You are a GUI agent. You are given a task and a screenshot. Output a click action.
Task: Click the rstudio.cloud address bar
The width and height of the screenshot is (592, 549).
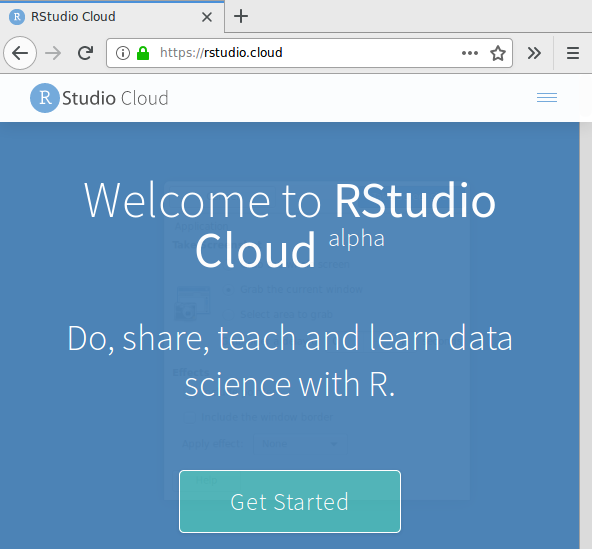click(309, 53)
